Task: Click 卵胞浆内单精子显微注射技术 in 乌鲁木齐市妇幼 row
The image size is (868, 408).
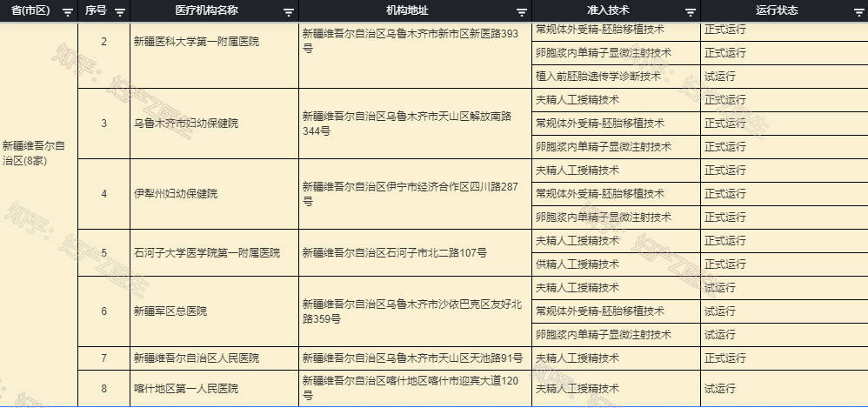Action: pyautogui.click(x=616, y=147)
